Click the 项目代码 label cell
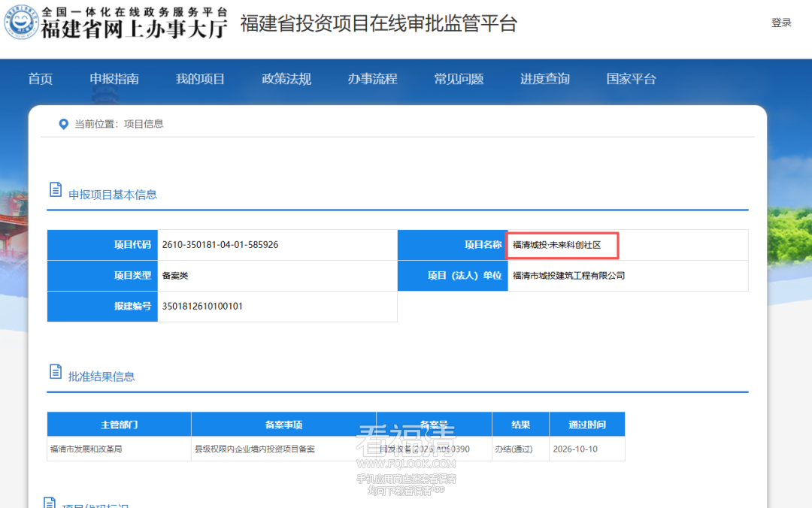 tap(102, 245)
